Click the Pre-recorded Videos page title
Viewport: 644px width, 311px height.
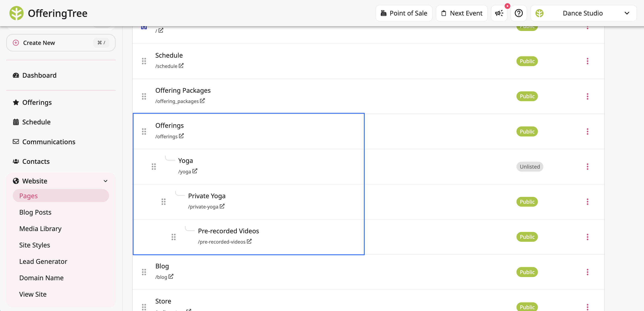(x=228, y=231)
